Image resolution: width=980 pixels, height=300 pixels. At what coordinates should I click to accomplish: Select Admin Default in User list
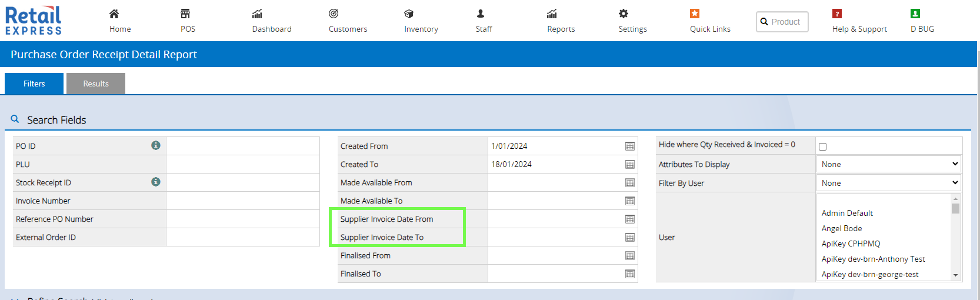pos(847,213)
